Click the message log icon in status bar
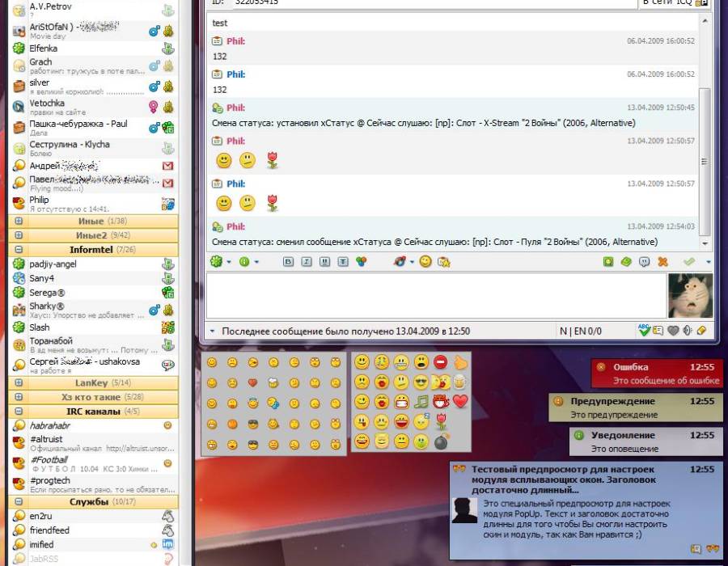Image resolution: width=728 pixels, height=566 pixels. click(658, 331)
